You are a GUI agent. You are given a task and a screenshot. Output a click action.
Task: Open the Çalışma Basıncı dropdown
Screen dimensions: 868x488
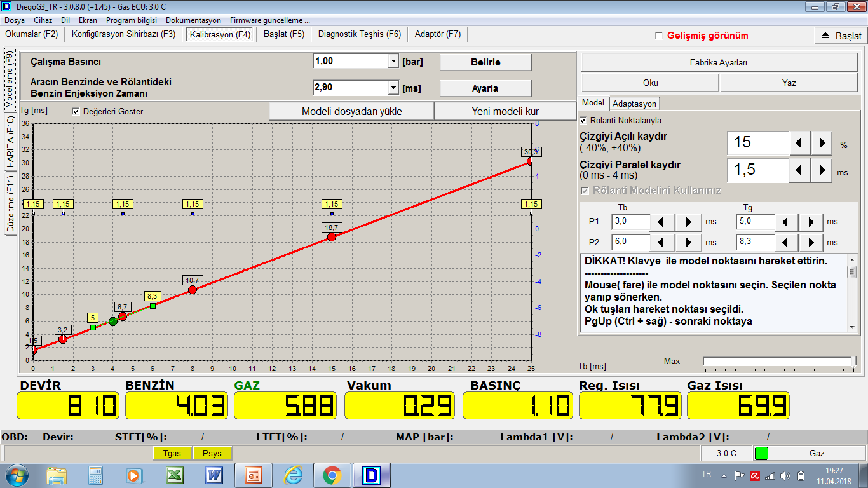point(393,62)
